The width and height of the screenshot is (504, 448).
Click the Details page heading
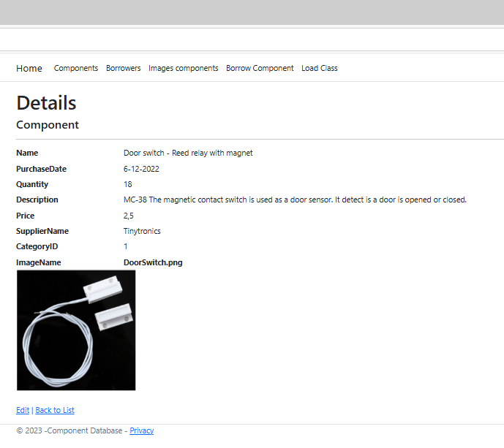[x=46, y=102]
